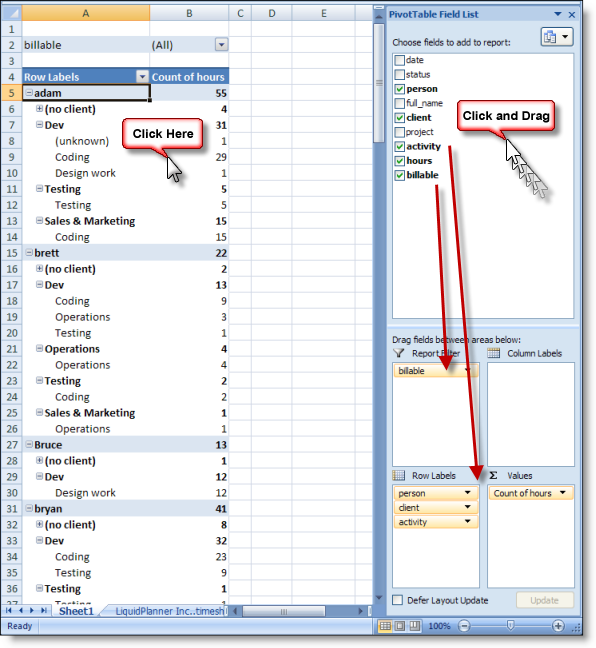The height and width of the screenshot is (648, 596).
Task: Check the date field
Action: pyautogui.click(x=399, y=60)
